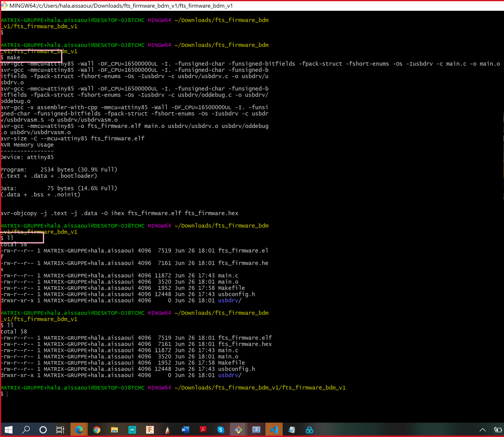
Task: Open the Windows Start menu
Action: 9,430
